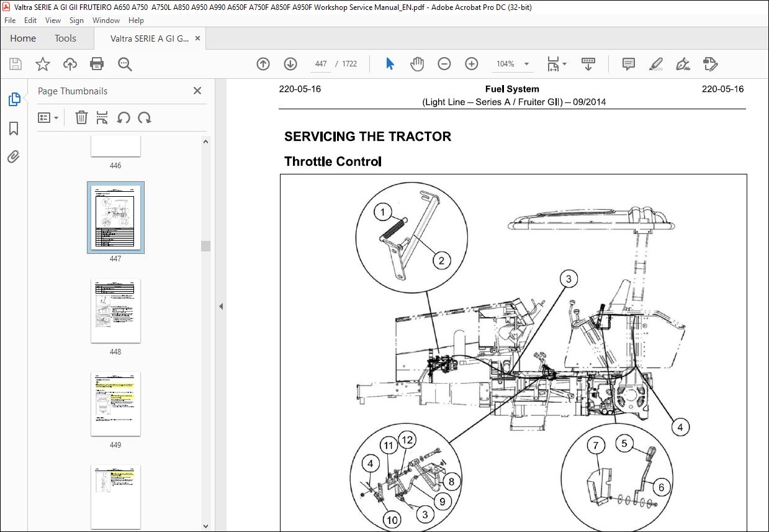The width and height of the screenshot is (769, 532).
Task: Rotate page counterclockwise icon
Action: click(124, 117)
